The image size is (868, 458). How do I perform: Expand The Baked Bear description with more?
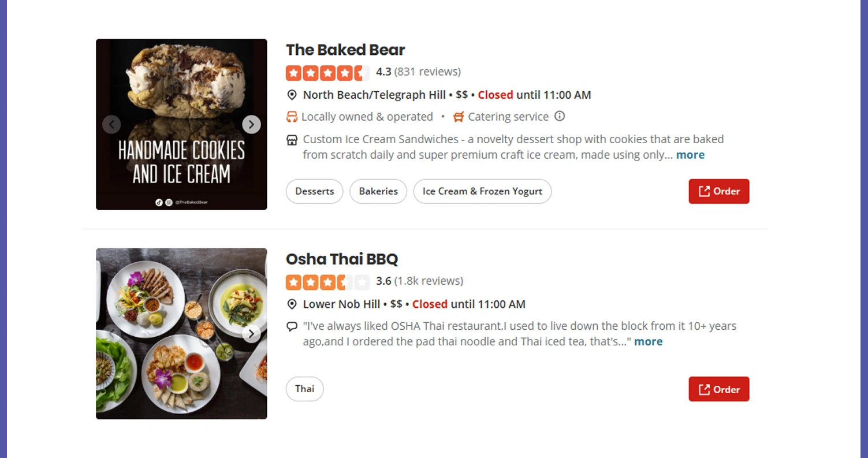[690, 155]
